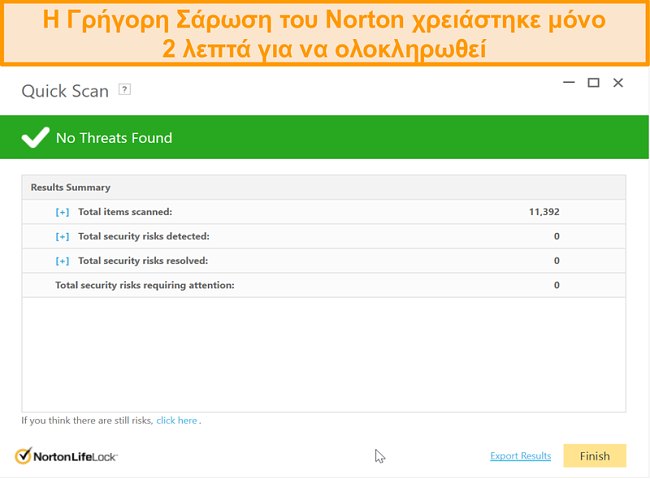Click the Finish button
The height and width of the screenshot is (479, 650).
pyautogui.click(x=594, y=456)
